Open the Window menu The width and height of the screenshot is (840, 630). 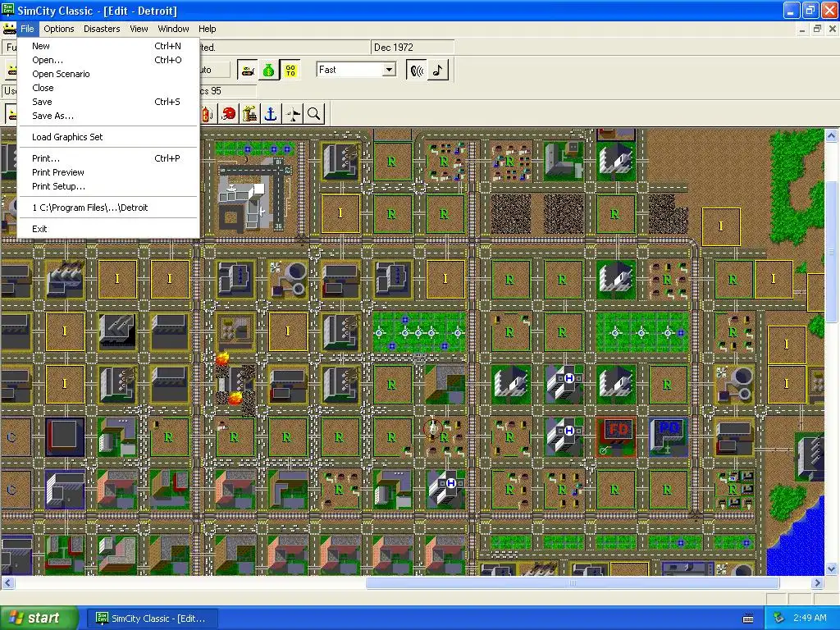tap(173, 29)
